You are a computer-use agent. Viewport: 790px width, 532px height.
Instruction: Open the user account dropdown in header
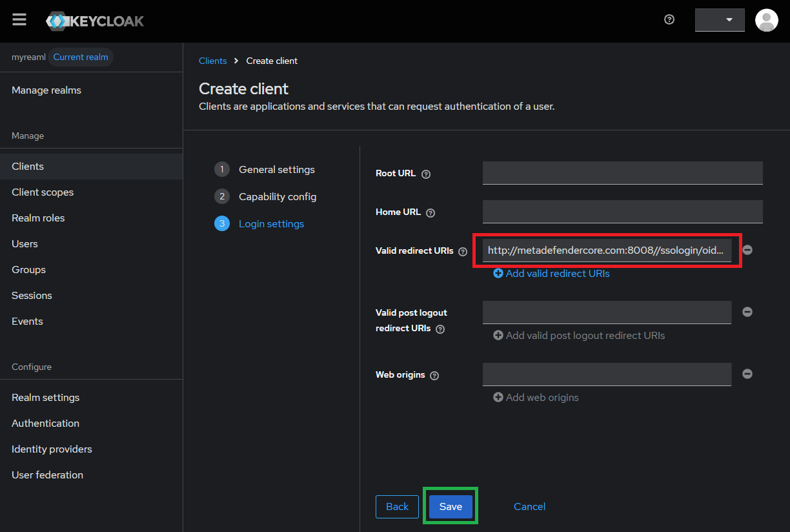click(720, 20)
